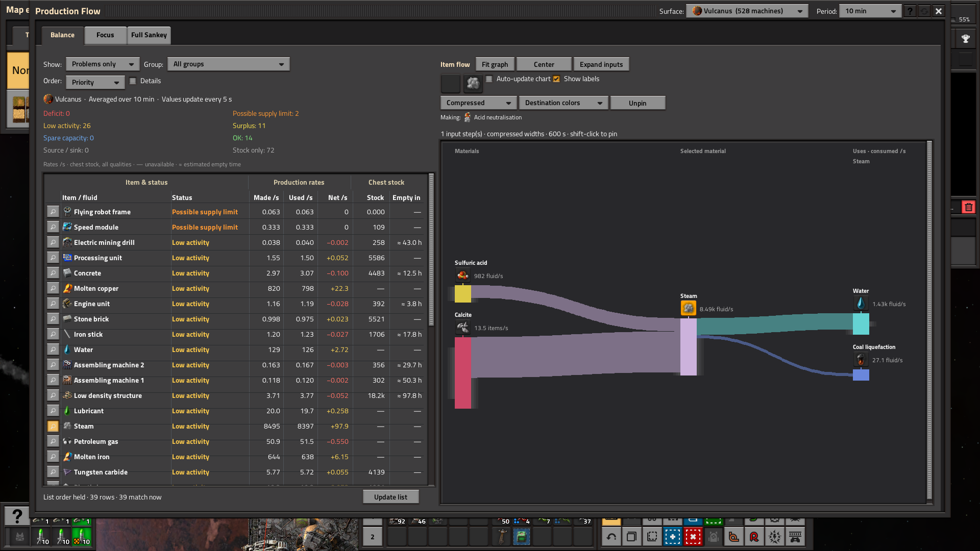The width and height of the screenshot is (980, 551).
Task: Click the Coal liquefaction icon in chart
Action: 861,360
